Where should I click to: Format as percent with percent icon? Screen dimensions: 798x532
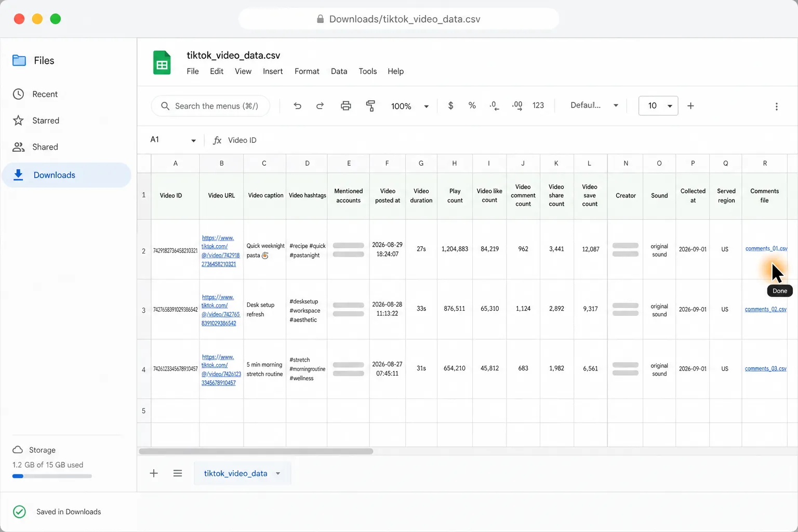[472, 105]
